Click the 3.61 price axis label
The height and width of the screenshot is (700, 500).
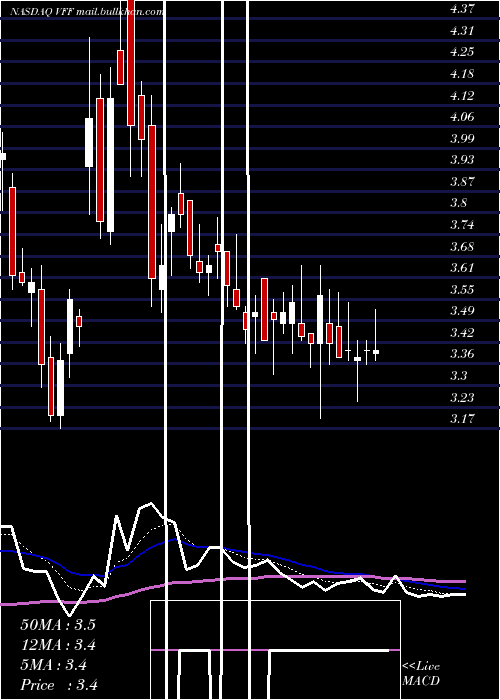point(462,267)
